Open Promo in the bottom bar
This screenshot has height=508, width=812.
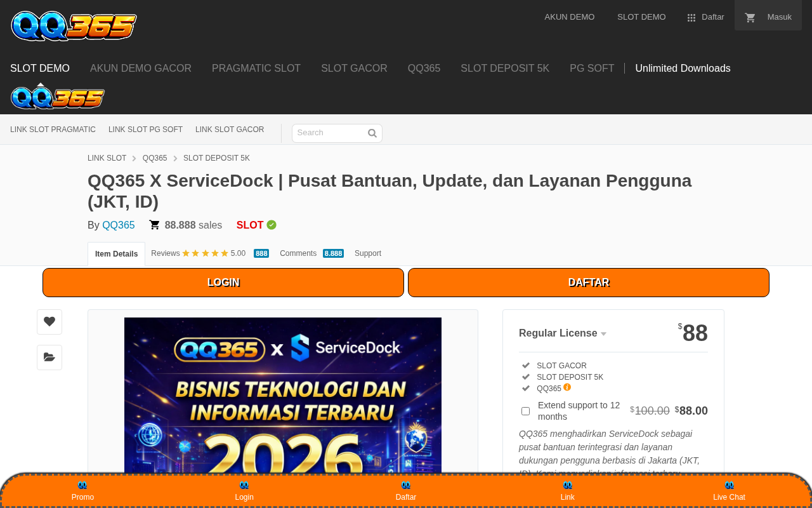pyautogui.click(x=82, y=491)
